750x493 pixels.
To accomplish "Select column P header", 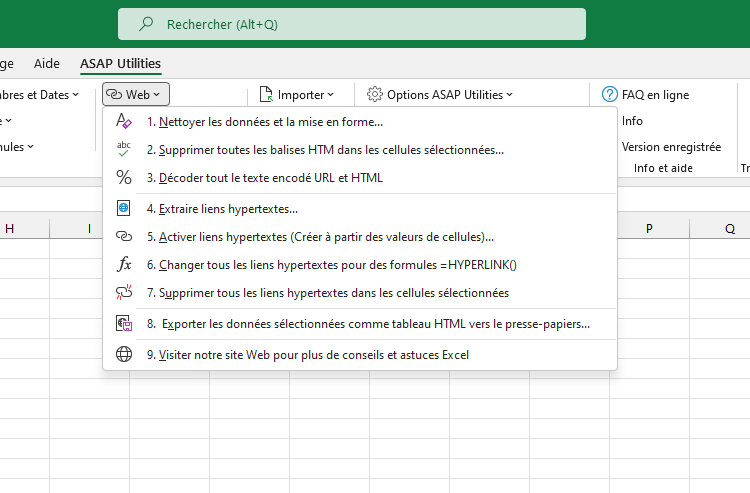I will click(x=649, y=229).
